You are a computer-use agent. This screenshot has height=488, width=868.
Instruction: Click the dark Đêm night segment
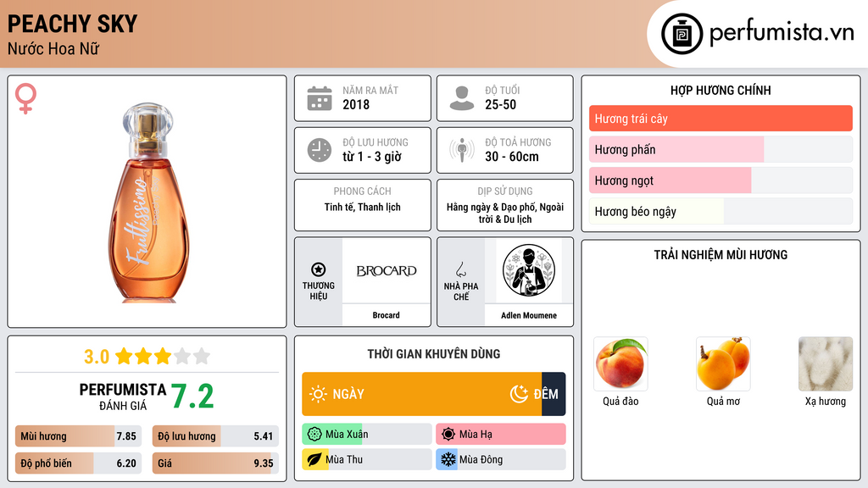point(554,394)
